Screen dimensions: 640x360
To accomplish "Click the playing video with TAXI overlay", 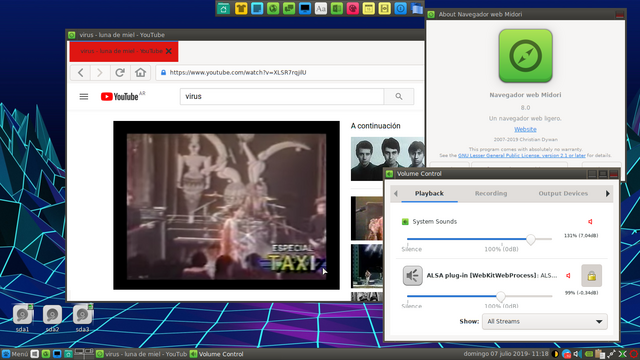I will point(226,205).
